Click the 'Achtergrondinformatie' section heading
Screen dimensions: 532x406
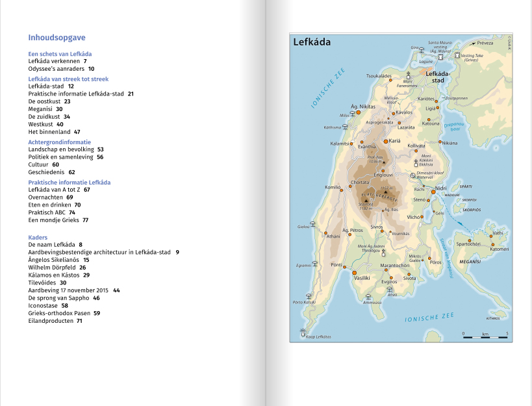click(x=59, y=142)
